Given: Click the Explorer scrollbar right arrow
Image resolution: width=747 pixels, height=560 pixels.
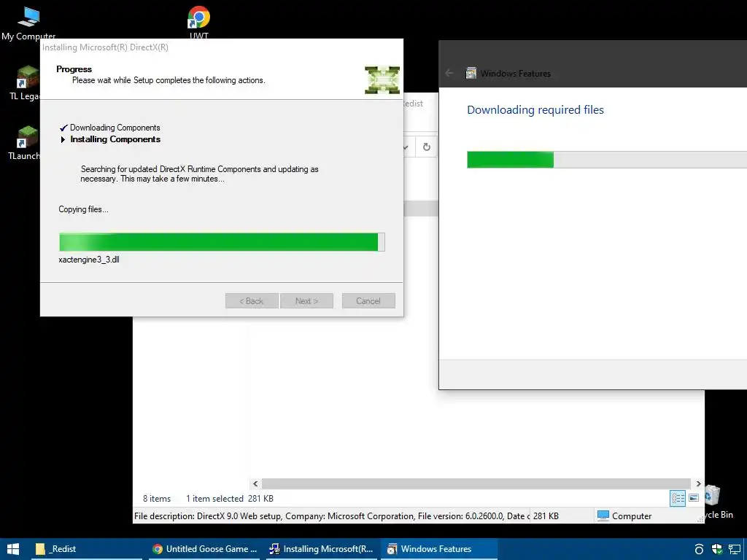Looking at the screenshot, I should (x=698, y=483).
